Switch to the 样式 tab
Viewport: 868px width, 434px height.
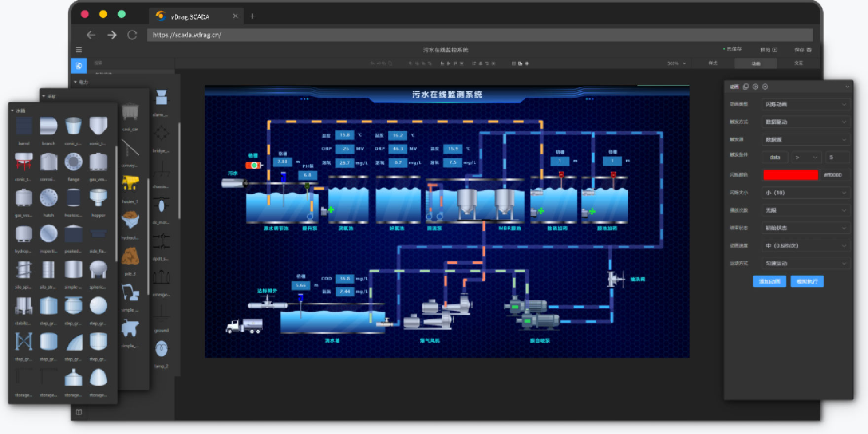coord(713,63)
